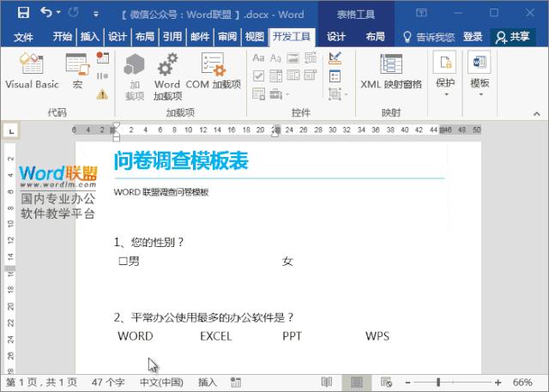Click the PPT option text
The image size is (549, 392).
292,336
